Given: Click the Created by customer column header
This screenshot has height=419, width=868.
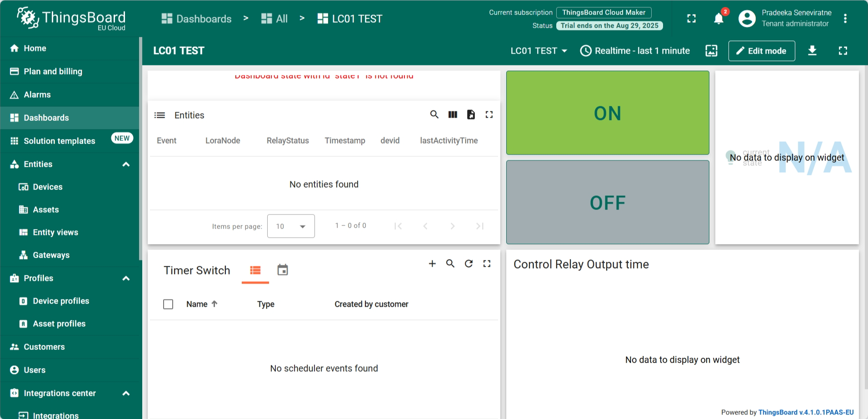Looking at the screenshot, I should [x=371, y=304].
